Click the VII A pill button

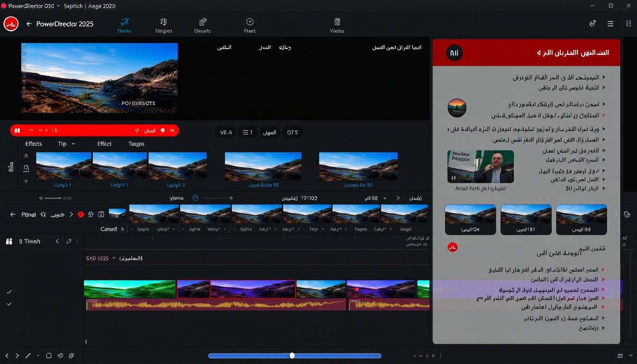coord(226,132)
